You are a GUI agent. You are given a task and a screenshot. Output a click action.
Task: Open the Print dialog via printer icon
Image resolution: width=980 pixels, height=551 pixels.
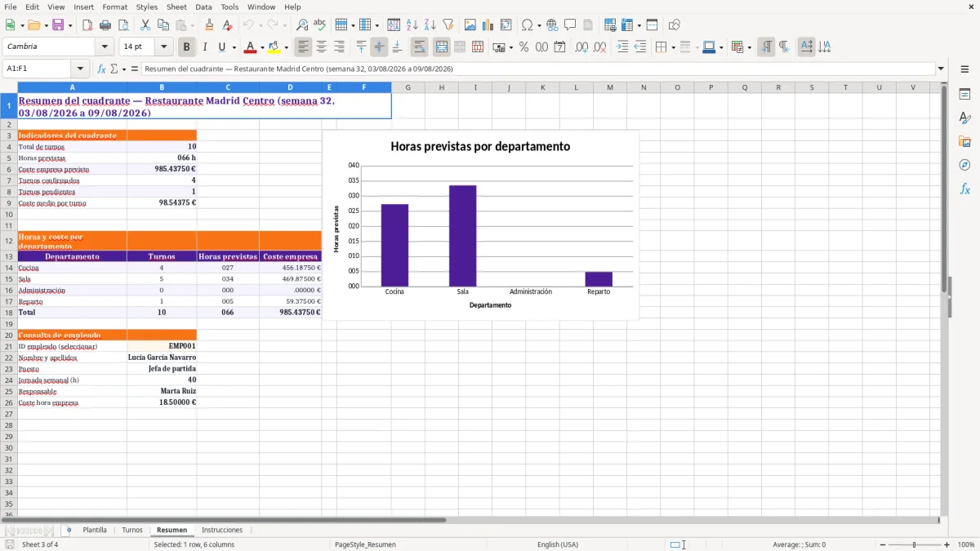click(105, 25)
